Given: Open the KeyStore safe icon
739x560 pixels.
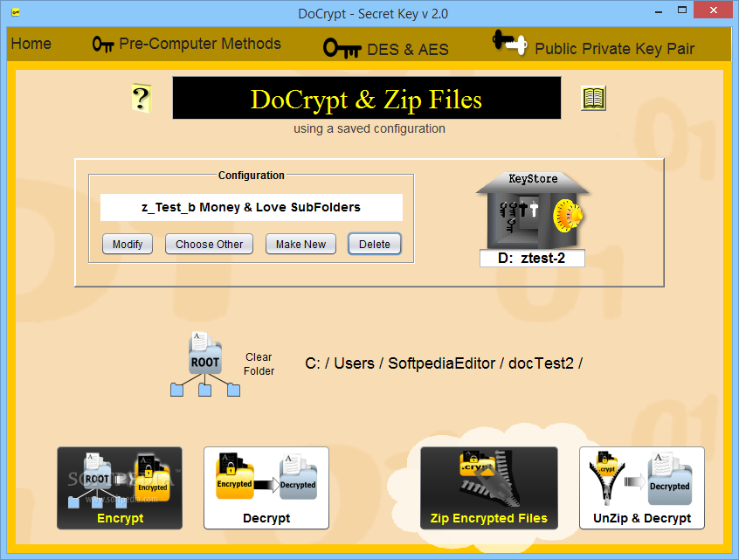Looking at the screenshot, I should (533, 211).
